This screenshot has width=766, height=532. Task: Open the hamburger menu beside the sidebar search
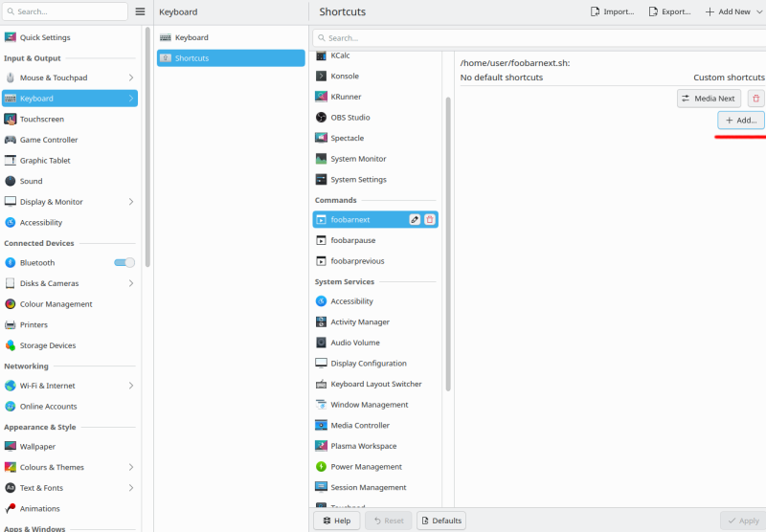[x=140, y=11]
